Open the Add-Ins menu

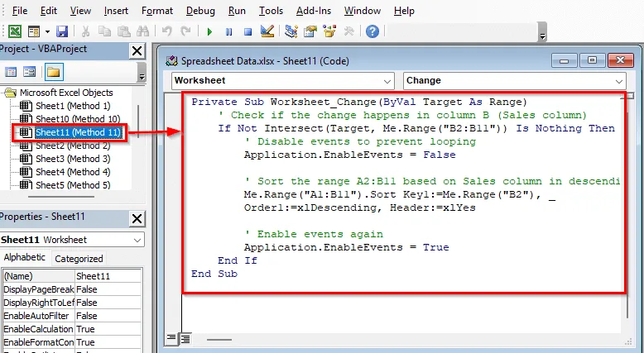314,11
